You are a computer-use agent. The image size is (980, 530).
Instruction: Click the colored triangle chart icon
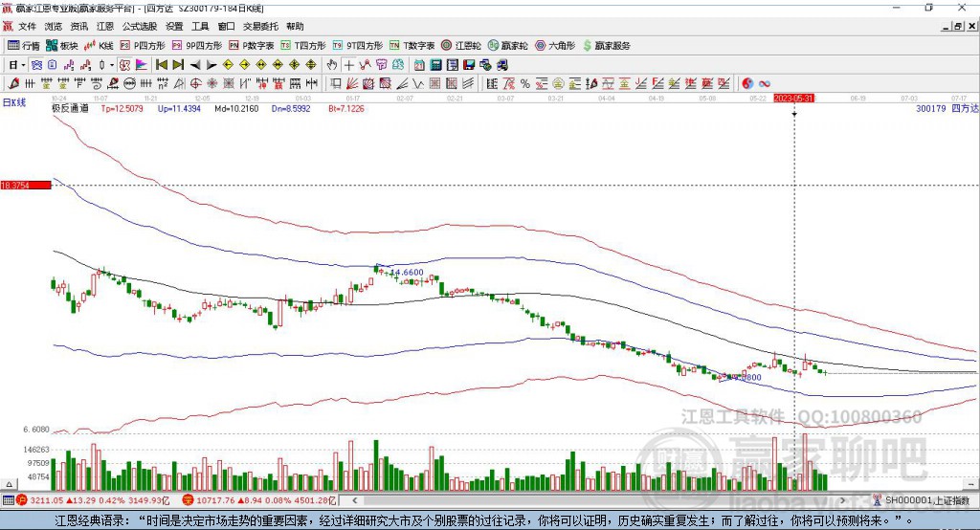[142, 65]
